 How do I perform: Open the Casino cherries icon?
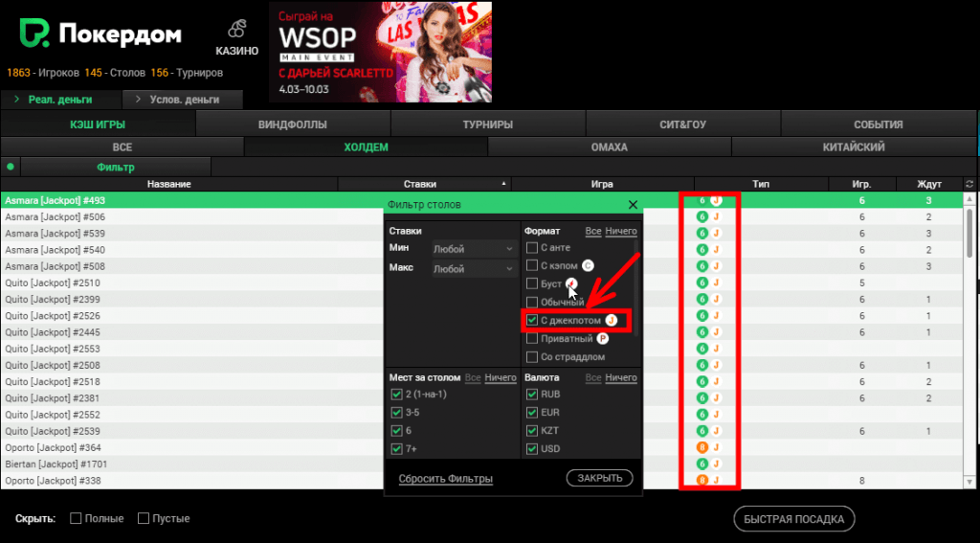[x=239, y=31]
